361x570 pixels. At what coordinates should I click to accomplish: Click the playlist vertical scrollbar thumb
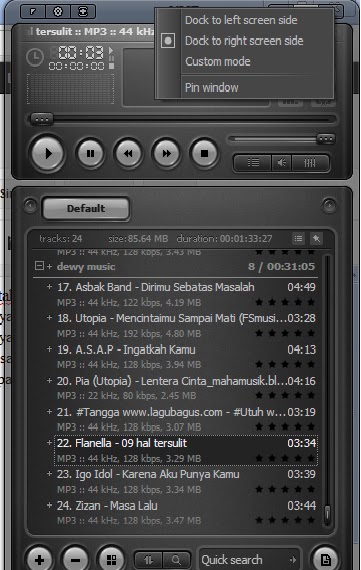pos(328,514)
